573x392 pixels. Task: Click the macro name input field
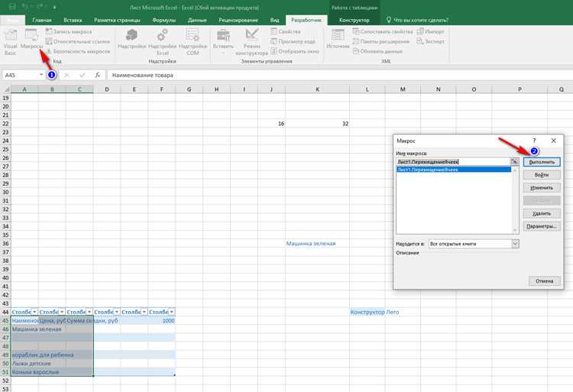tap(453, 162)
